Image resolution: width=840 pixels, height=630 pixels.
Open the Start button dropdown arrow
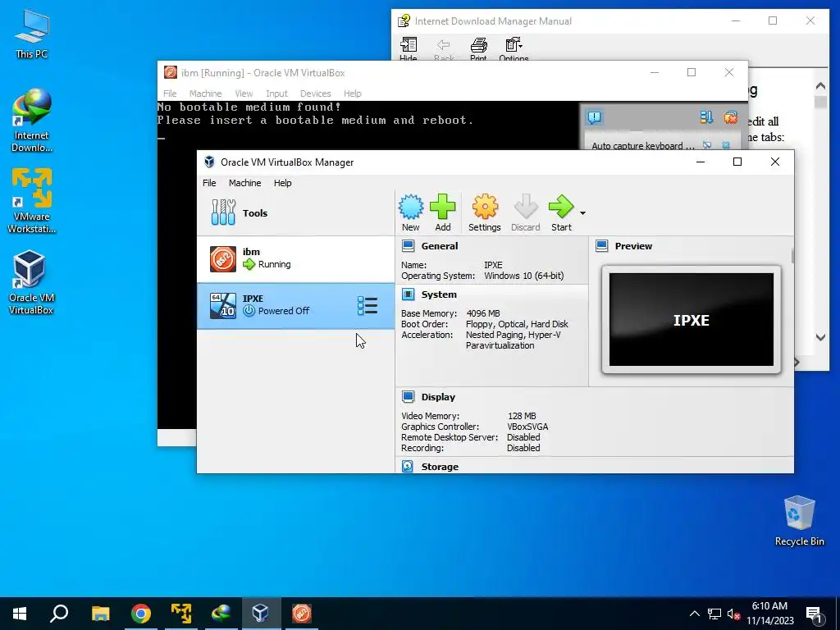583,213
